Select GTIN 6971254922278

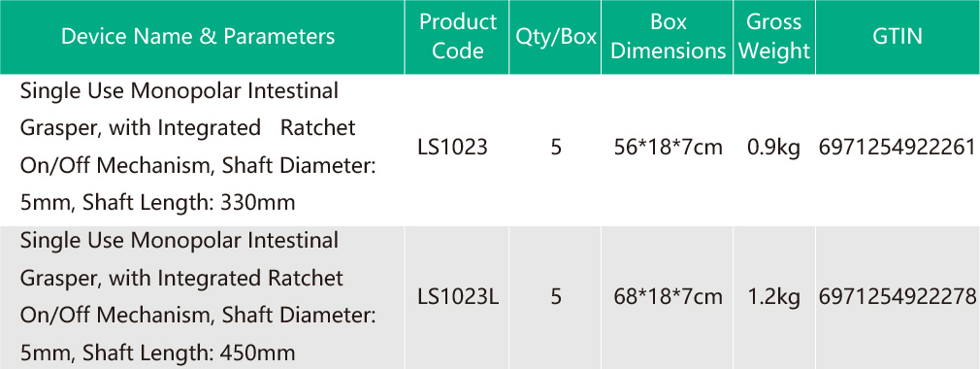pos(898,296)
